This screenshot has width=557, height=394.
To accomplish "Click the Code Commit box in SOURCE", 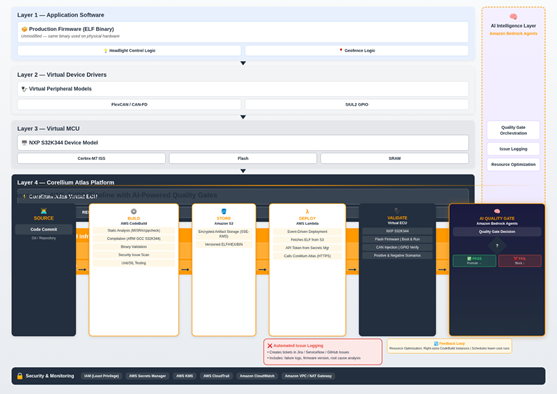I will tap(44, 230).
